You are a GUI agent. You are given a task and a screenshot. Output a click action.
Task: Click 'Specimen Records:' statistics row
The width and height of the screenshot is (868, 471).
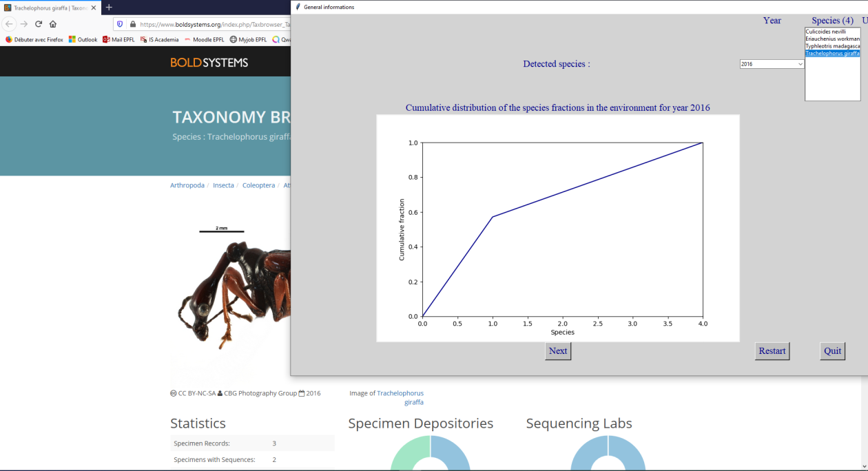pyautogui.click(x=252, y=443)
